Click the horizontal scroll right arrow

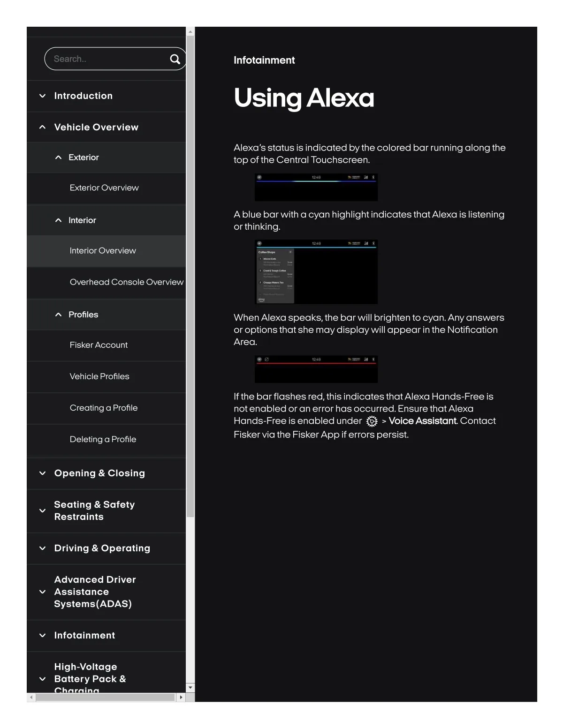(181, 698)
